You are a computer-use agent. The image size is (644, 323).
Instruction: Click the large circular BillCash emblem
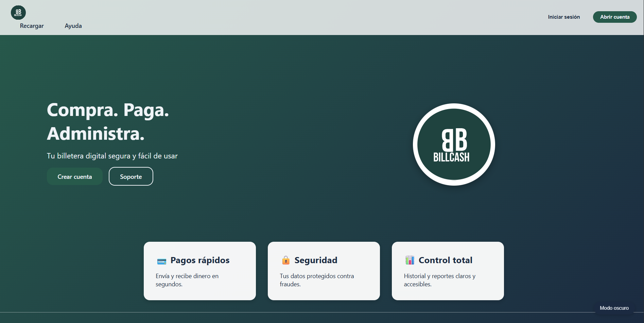click(454, 144)
